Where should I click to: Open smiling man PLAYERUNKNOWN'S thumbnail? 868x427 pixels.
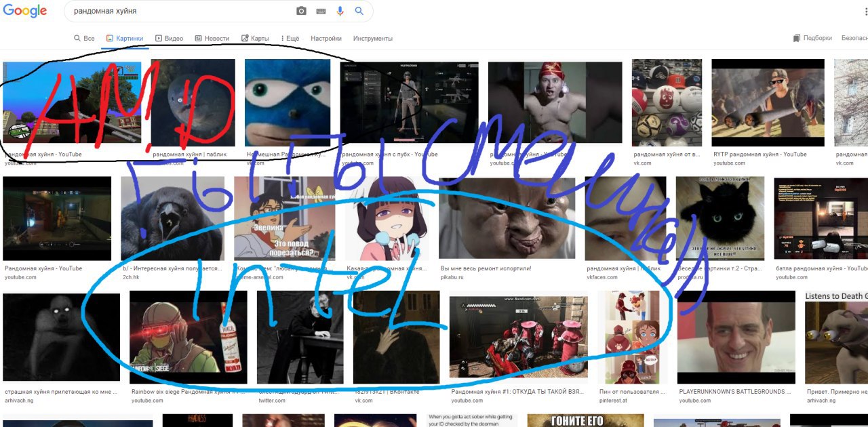click(736, 338)
